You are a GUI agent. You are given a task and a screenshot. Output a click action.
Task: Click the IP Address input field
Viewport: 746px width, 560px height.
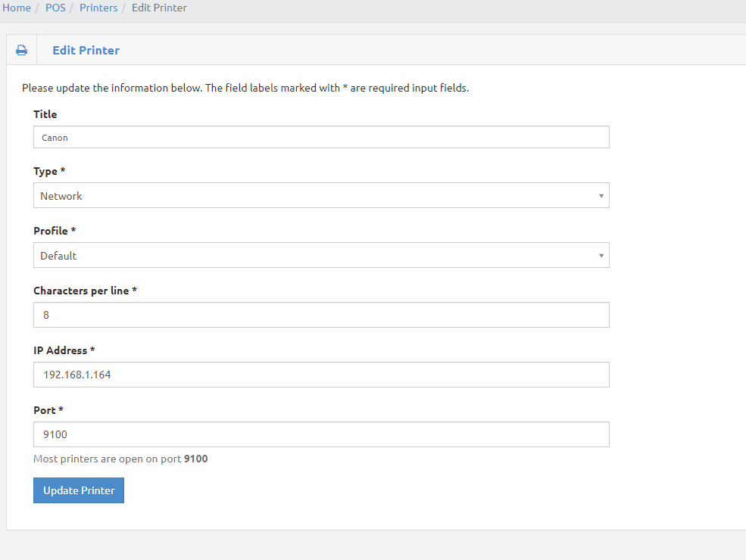(321, 375)
